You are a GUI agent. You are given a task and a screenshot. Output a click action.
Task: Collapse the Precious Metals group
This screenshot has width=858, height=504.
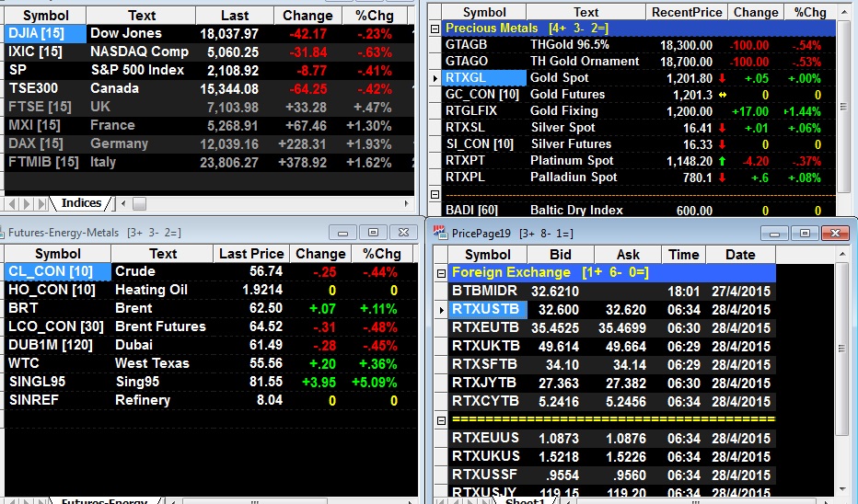click(x=435, y=29)
